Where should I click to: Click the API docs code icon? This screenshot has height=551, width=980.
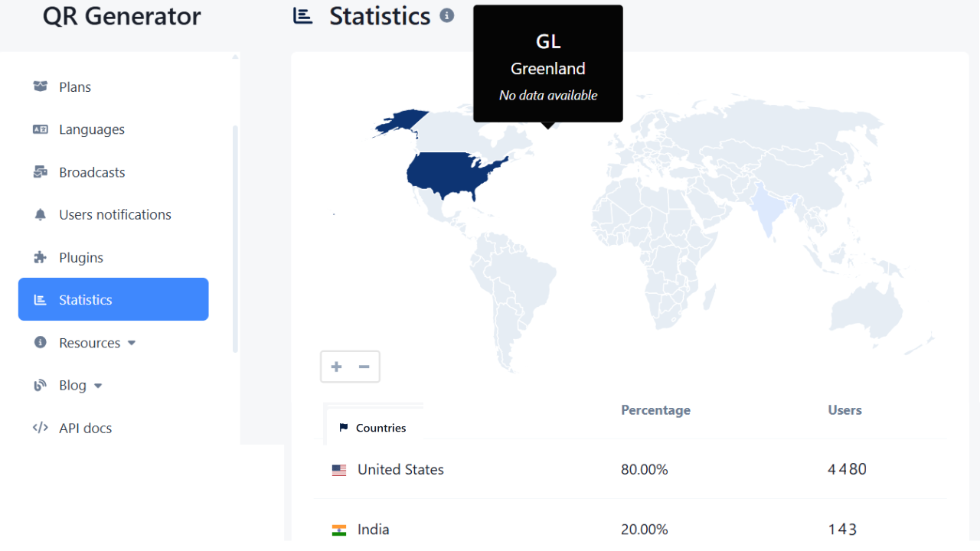(x=40, y=428)
